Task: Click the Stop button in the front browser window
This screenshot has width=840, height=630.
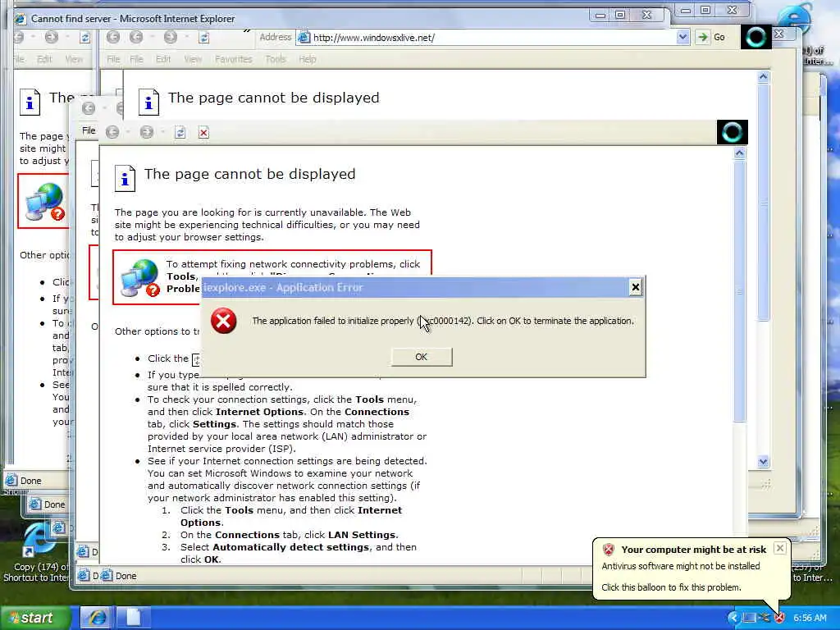Action: [203, 133]
